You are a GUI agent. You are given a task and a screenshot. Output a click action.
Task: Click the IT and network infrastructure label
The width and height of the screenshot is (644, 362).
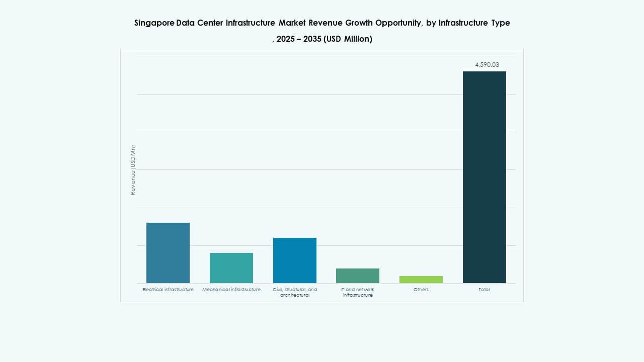click(358, 292)
